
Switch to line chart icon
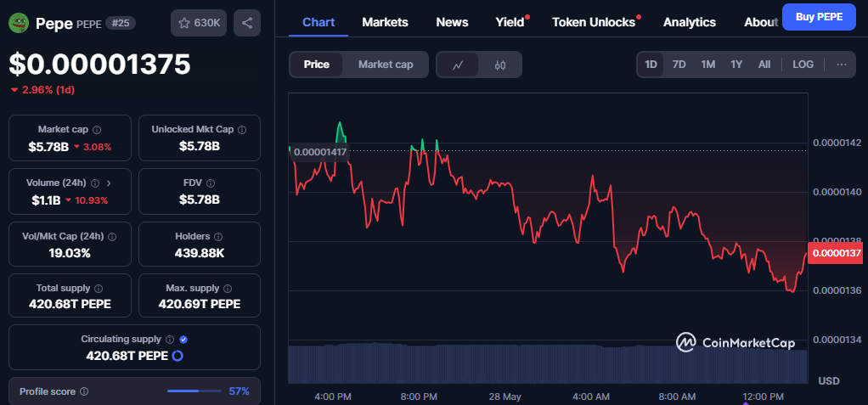point(457,65)
